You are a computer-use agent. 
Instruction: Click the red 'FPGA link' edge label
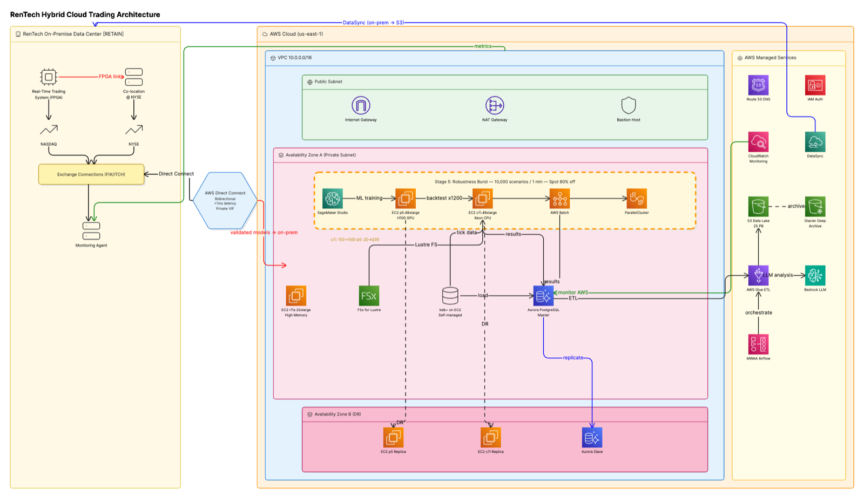(110, 77)
